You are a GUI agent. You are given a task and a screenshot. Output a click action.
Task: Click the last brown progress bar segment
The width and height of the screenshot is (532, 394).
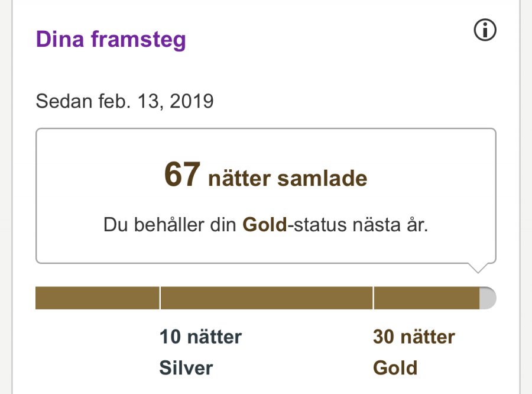(426, 298)
